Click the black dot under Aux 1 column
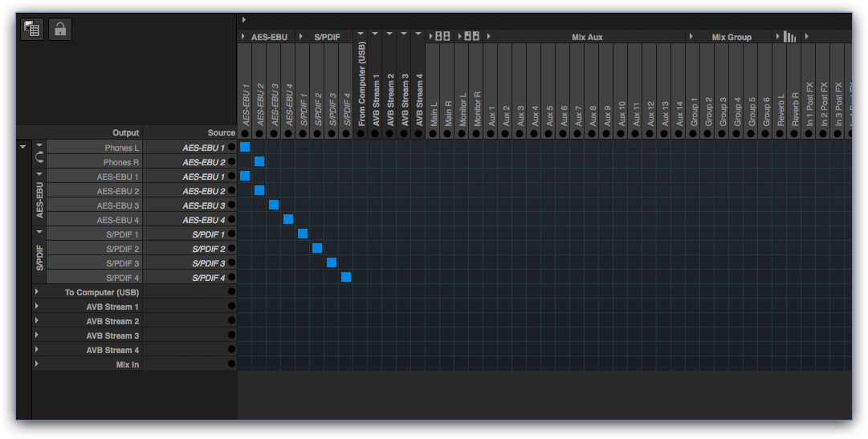Image resolution: width=868 pixels, height=439 pixels. 491,134
